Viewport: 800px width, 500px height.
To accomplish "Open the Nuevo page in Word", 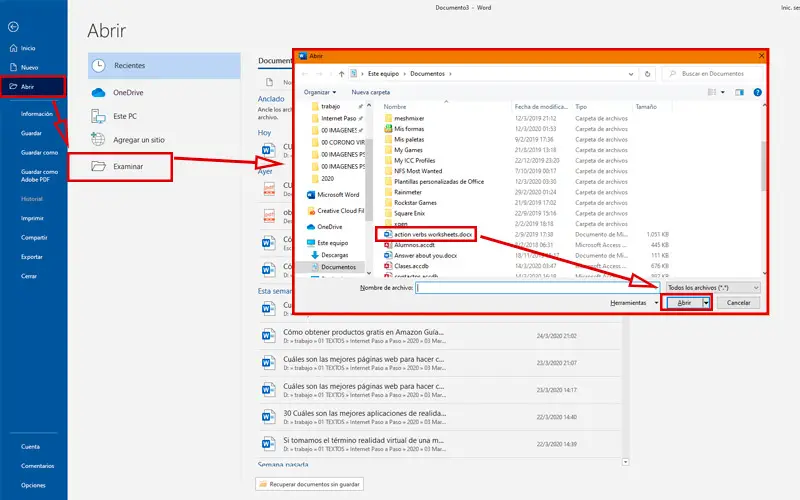I will (x=24, y=67).
